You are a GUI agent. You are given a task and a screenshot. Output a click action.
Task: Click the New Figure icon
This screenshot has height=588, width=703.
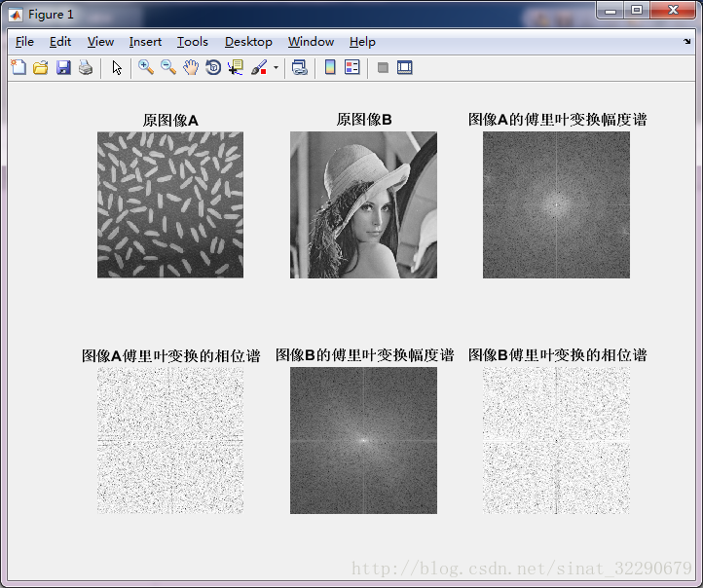18,67
